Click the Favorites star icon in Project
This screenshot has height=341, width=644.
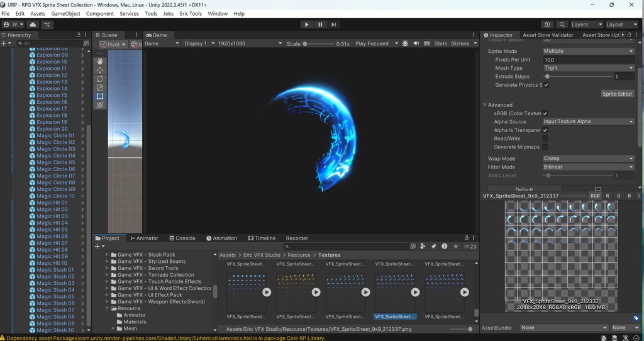coord(455,247)
